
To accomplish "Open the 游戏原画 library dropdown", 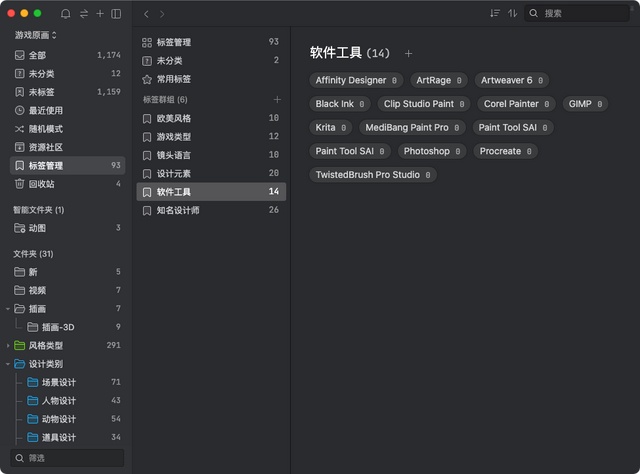I will click(x=36, y=35).
